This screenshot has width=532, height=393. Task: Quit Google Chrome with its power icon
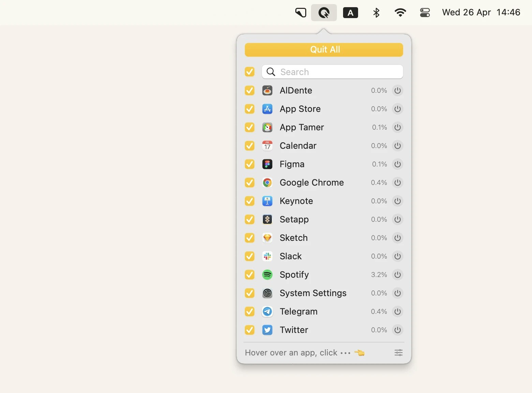(x=397, y=183)
